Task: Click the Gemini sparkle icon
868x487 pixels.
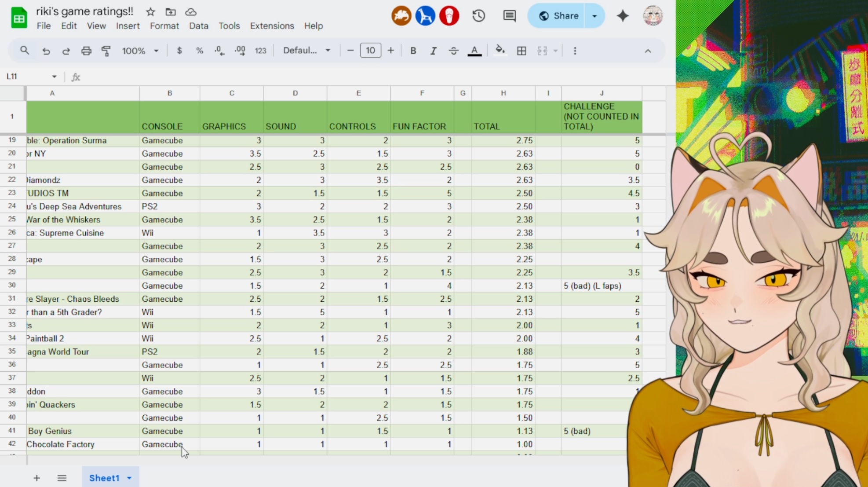Action: [x=623, y=16]
